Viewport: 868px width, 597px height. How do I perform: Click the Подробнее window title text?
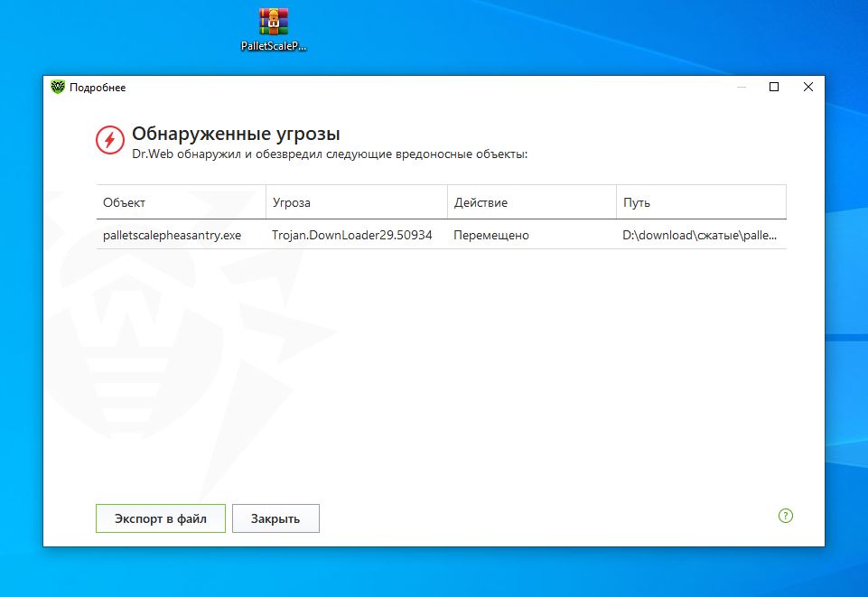click(98, 88)
